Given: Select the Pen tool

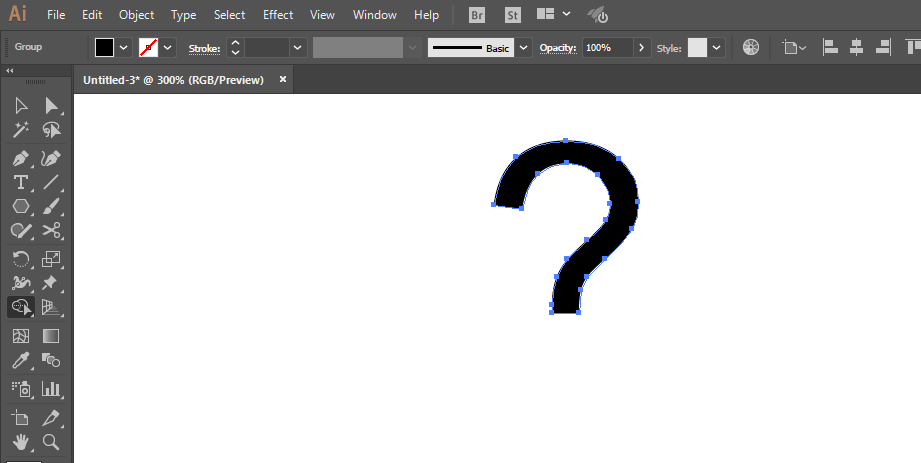Looking at the screenshot, I should [x=20, y=158].
